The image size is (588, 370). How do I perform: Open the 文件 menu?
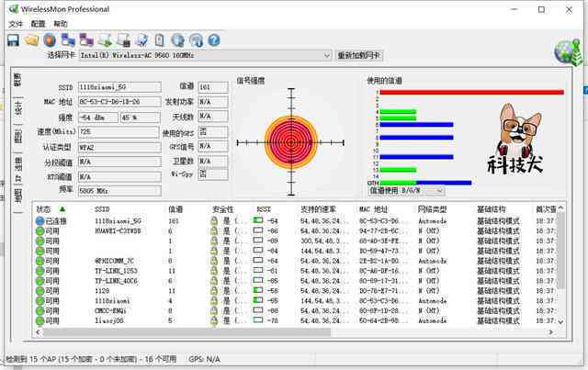coord(16,24)
